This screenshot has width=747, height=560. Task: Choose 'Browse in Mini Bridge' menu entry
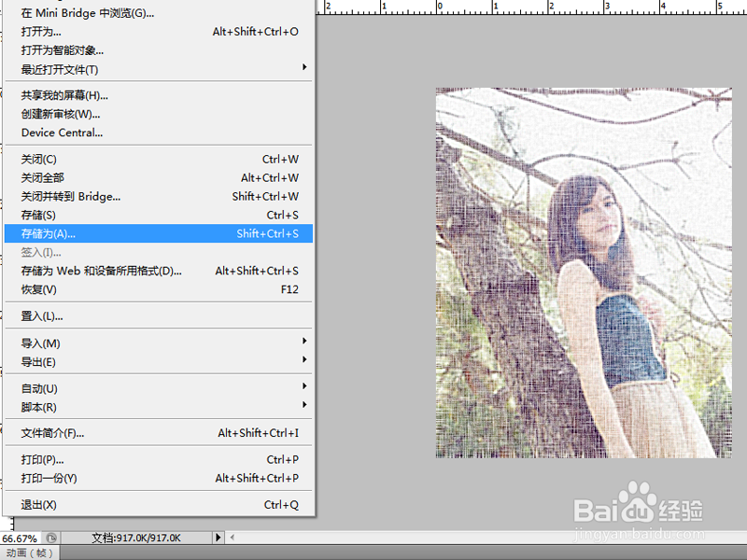point(158,13)
